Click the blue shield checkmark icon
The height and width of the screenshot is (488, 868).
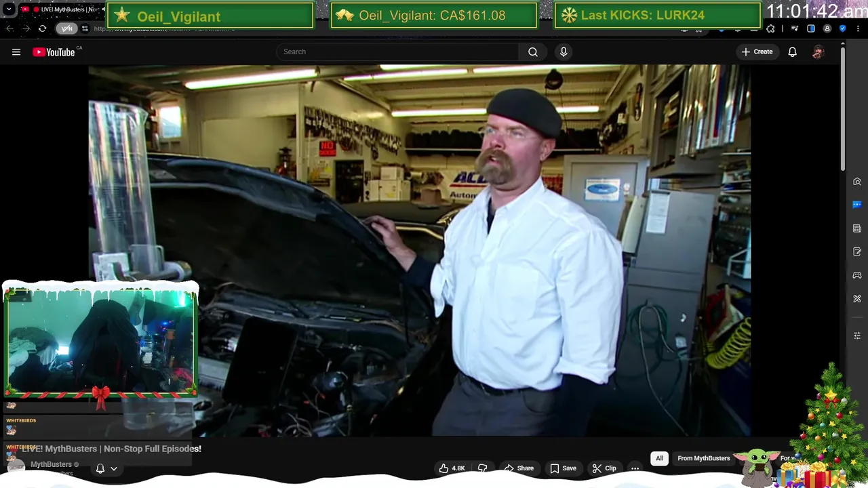[x=842, y=28]
